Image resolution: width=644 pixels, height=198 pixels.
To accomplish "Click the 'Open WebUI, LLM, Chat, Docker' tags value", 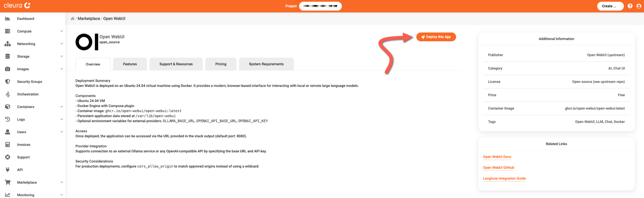I will [x=600, y=122].
